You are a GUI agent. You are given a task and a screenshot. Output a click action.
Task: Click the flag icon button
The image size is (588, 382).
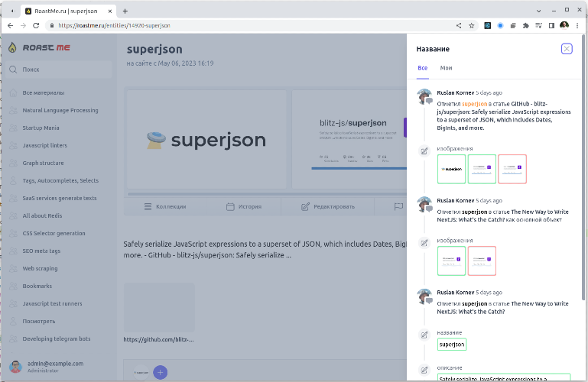point(398,207)
